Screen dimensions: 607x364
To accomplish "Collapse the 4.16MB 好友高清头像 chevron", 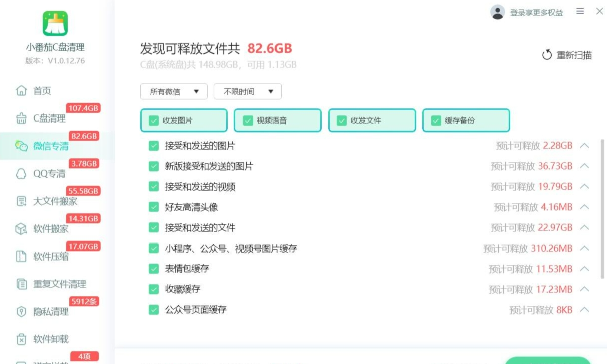I will [x=584, y=207].
